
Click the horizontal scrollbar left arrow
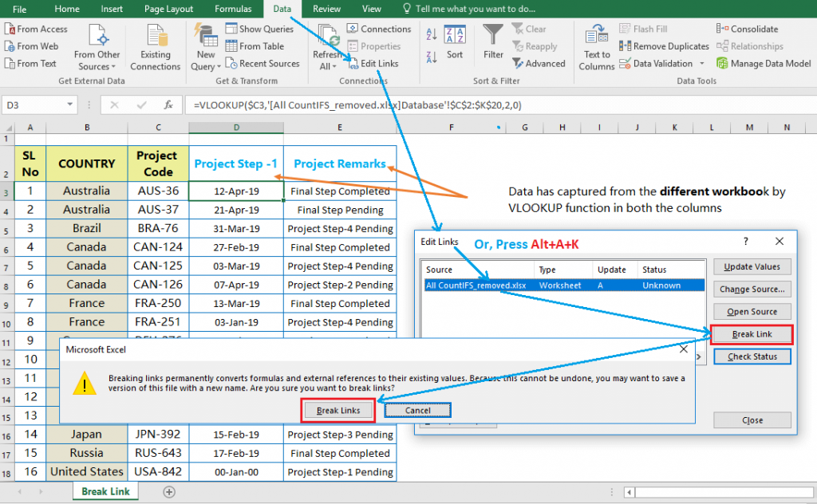[x=630, y=492]
